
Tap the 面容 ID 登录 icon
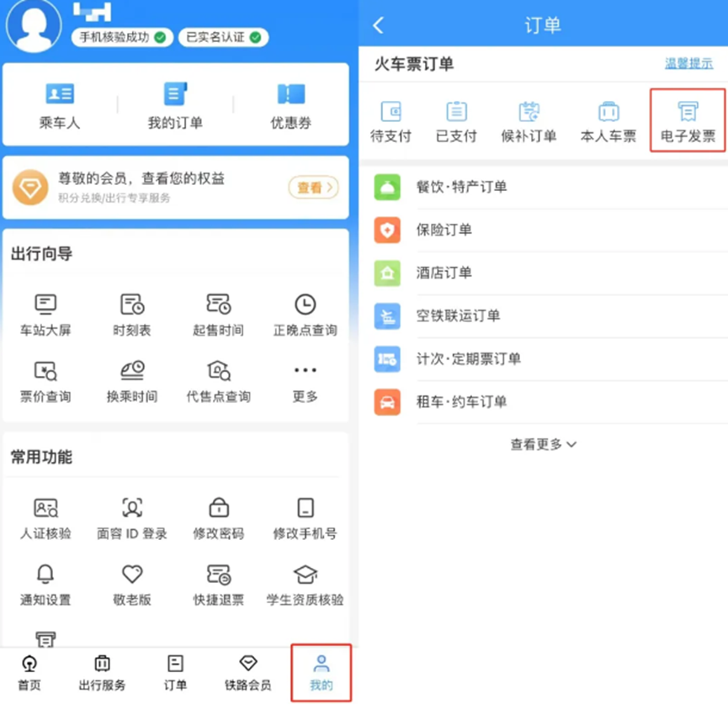[132, 508]
